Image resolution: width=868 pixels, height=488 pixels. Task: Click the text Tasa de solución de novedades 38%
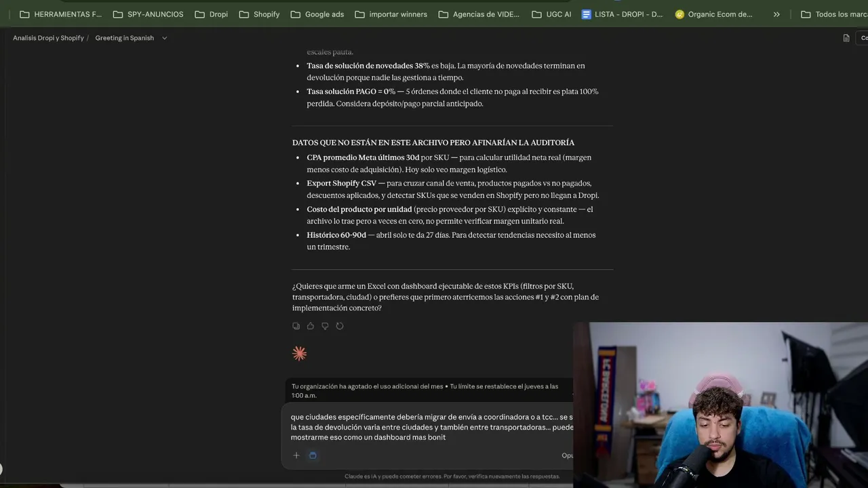pyautogui.click(x=368, y=66)
